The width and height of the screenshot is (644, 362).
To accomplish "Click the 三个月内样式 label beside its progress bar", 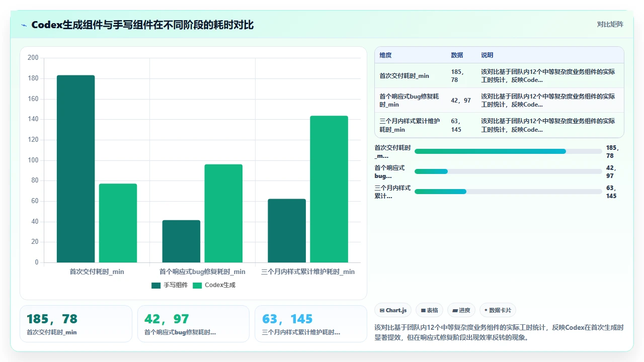I will pyautogui.click(x=392, y=192).
